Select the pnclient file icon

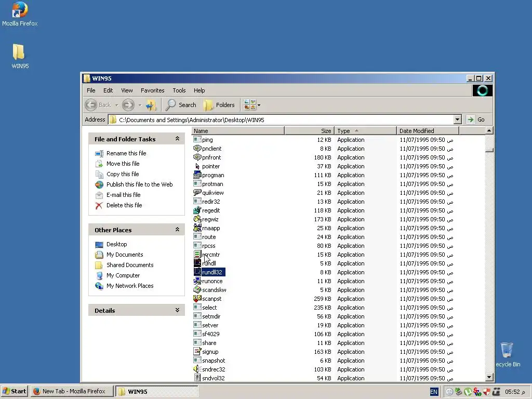click(197, 148)
